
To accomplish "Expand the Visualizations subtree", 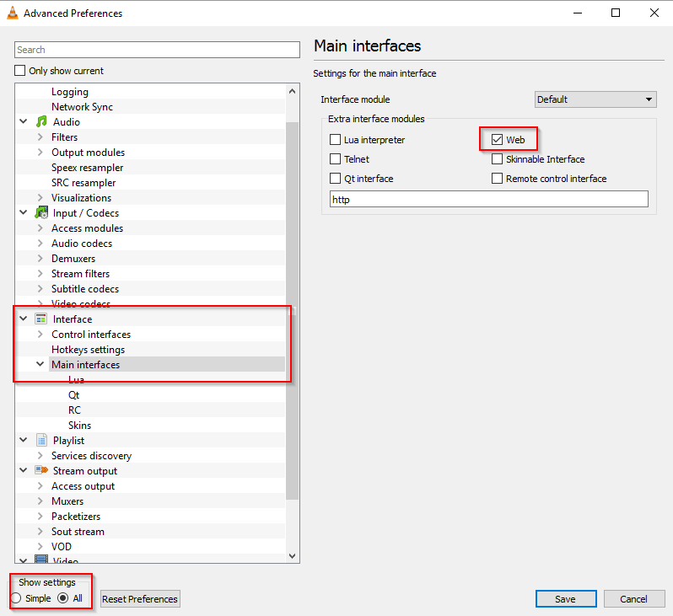I will click(x=40, y=197).
